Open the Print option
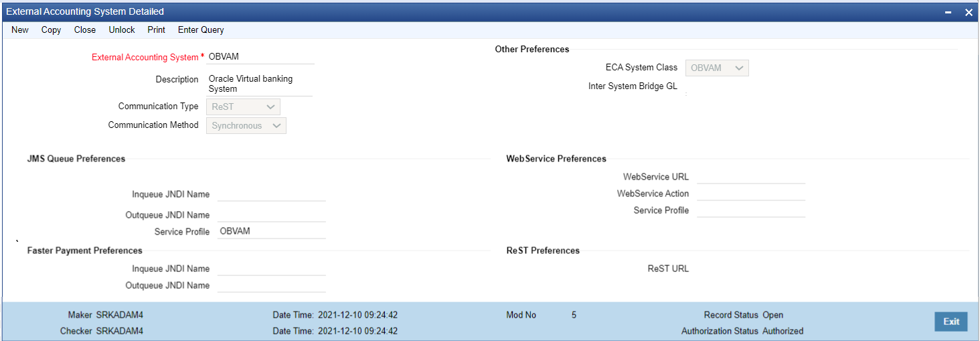 click(157, 29)
